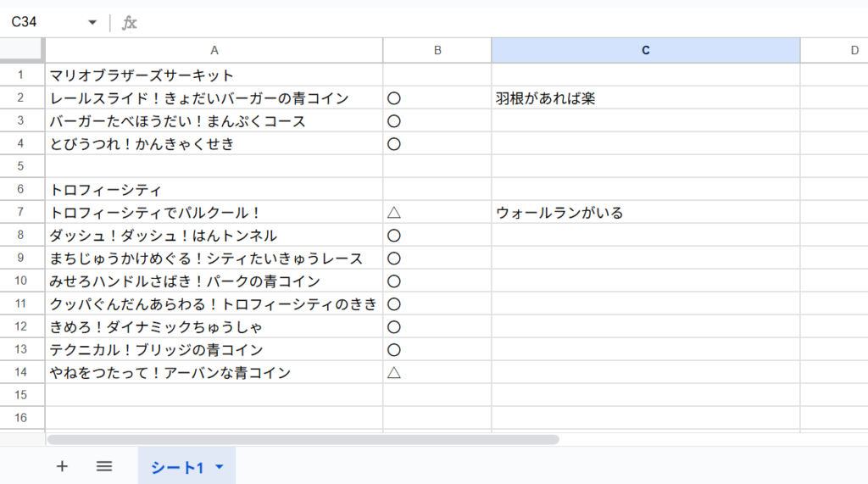Screen dimensions: 868x484
Task: Open the Name box dropdown arrow
Action: (92, 22)
